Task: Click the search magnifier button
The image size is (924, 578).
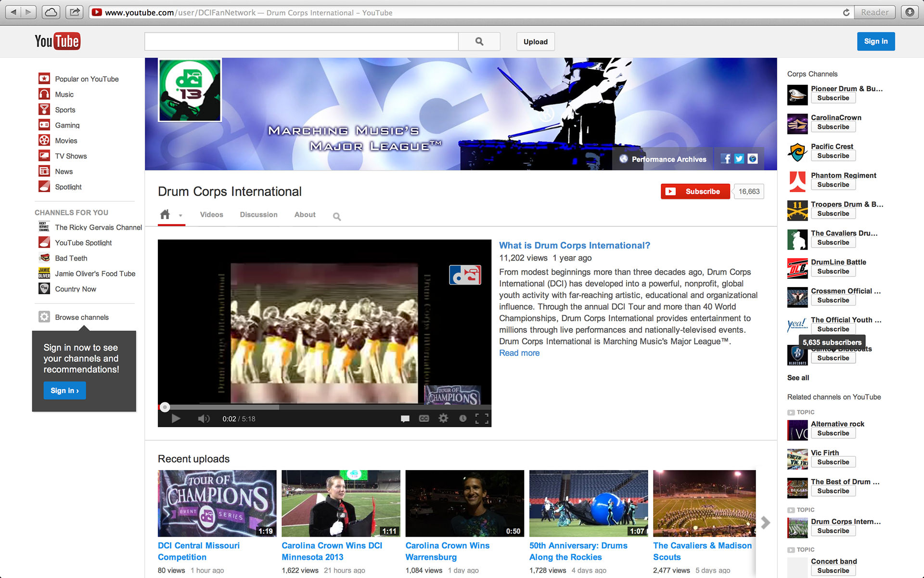Action: [479, 41]
